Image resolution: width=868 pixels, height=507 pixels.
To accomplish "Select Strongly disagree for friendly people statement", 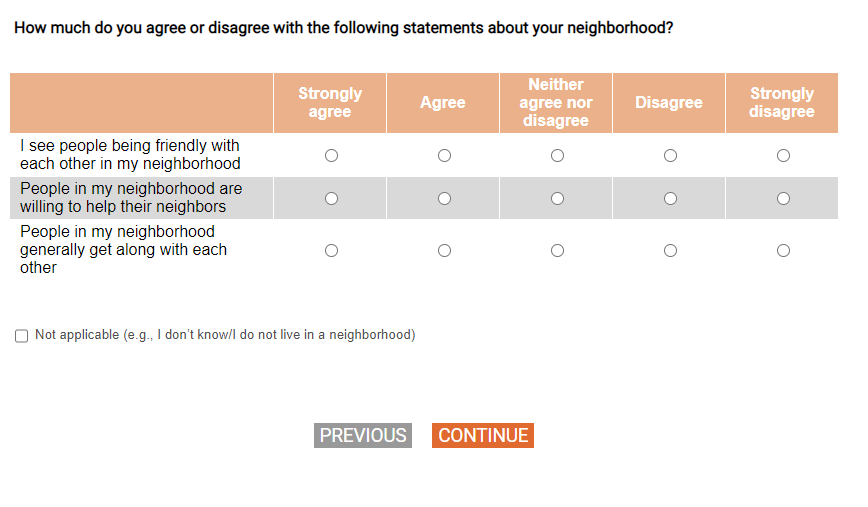I will click(783, 156).
